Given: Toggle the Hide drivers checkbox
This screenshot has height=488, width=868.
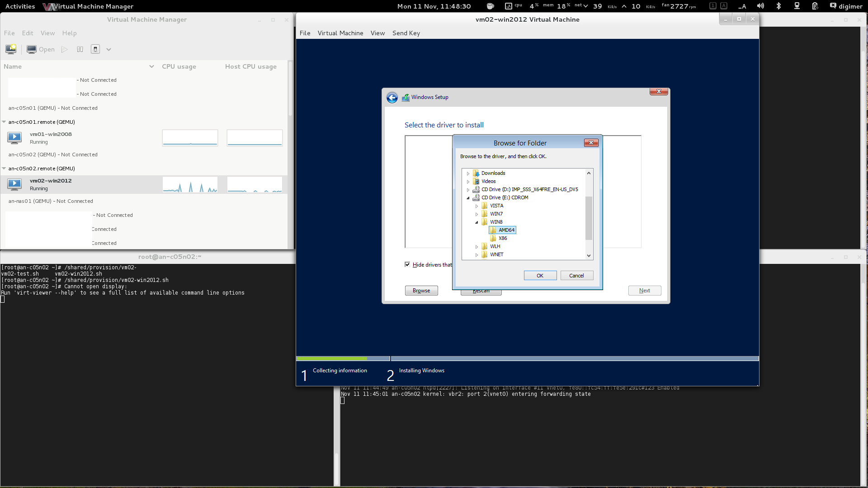Looking at the screenshot, I should (x=407, y=264).
